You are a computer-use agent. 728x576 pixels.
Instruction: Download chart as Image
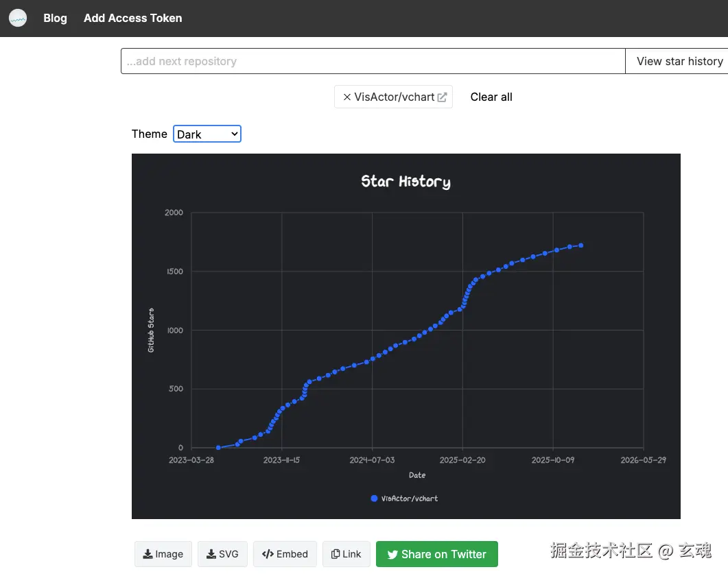click(163, 554)
